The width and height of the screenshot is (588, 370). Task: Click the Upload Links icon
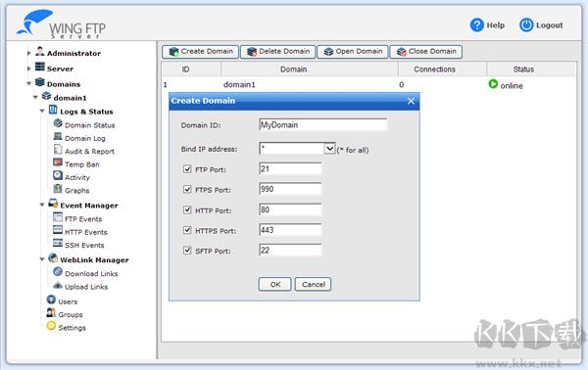tap(58, 285)
